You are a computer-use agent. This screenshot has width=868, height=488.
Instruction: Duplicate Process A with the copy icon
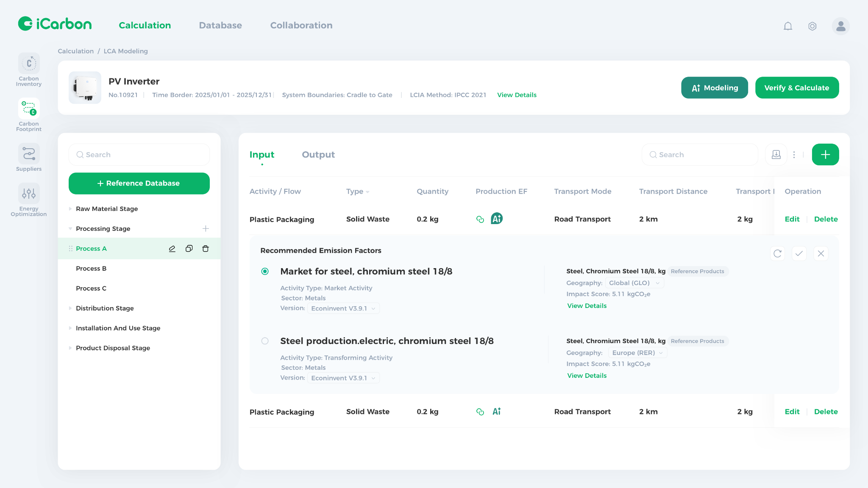[189, 249]
